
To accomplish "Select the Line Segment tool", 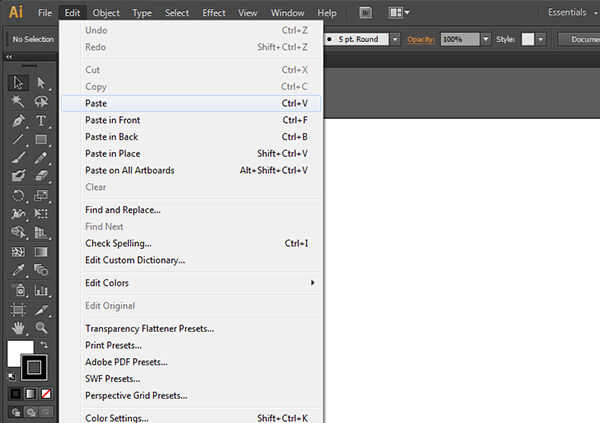I will coord(18,139).
